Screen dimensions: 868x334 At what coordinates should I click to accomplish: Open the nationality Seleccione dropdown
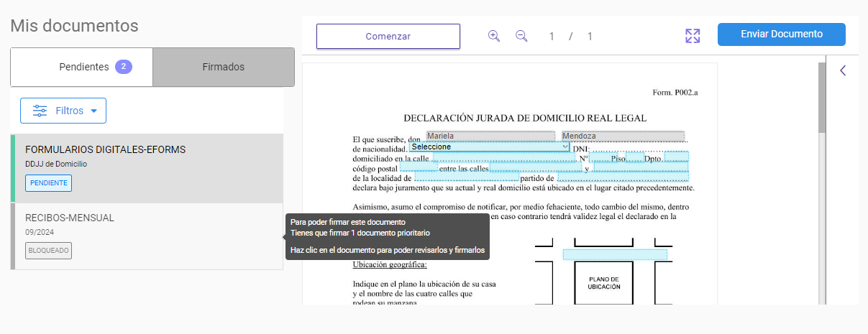(489, 147)
